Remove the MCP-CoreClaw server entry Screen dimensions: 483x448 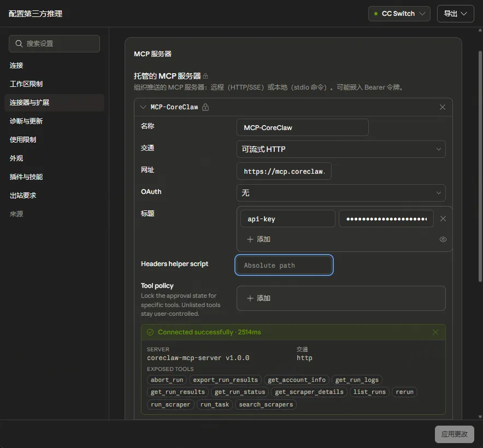tap(443, 107)
